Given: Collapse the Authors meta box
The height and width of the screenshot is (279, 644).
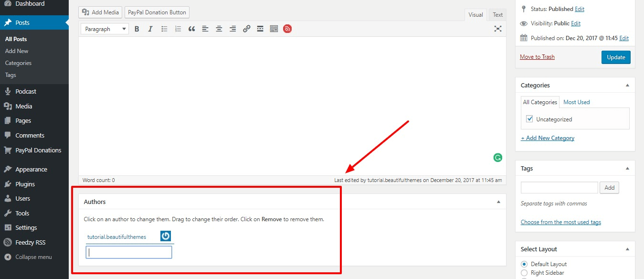Looking at the screenshot, I should pos(498,202).
